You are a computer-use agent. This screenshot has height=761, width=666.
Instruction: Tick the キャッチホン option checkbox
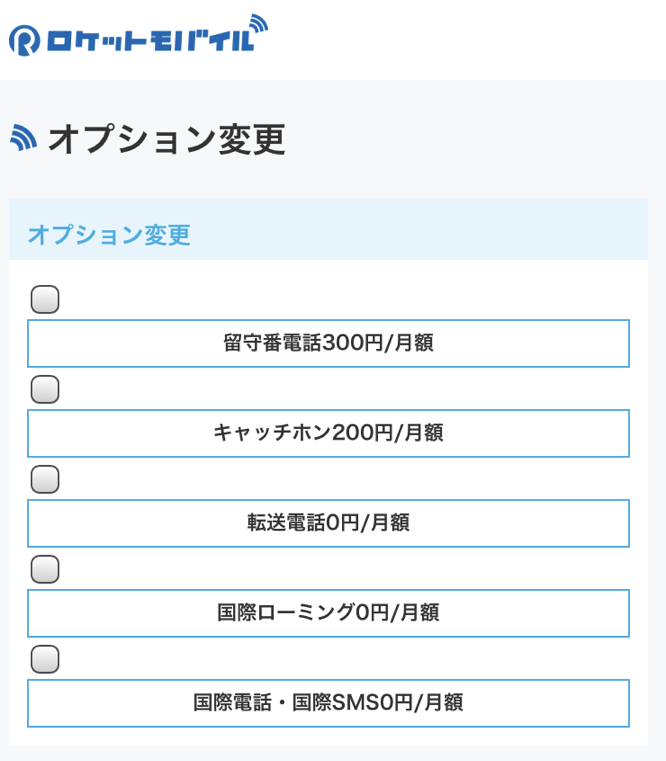[45, 389]
